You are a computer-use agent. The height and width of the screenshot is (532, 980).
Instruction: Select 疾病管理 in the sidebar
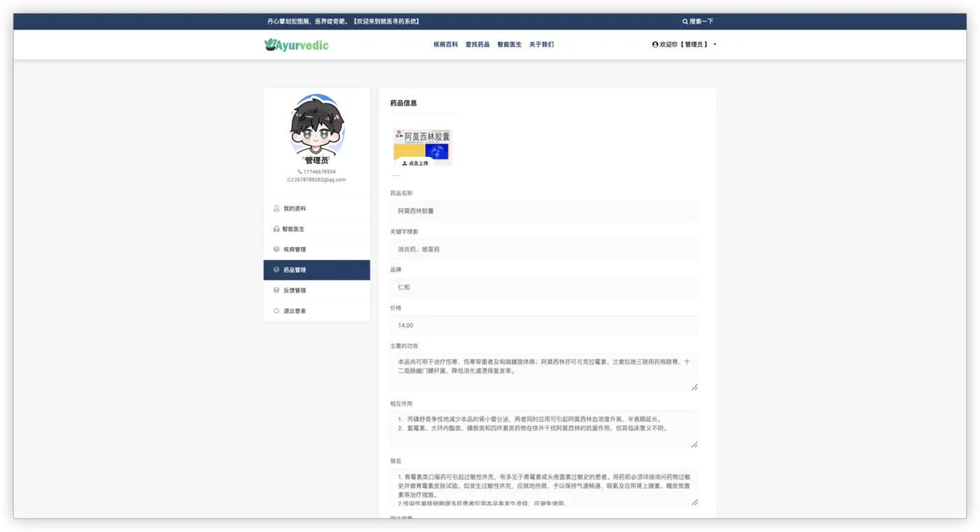316,249
